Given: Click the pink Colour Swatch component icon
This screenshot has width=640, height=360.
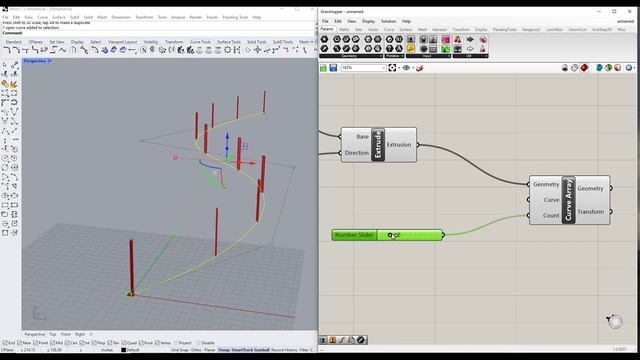Looking at the screenshot, I should pyautogui.click(x=445, y=39).
